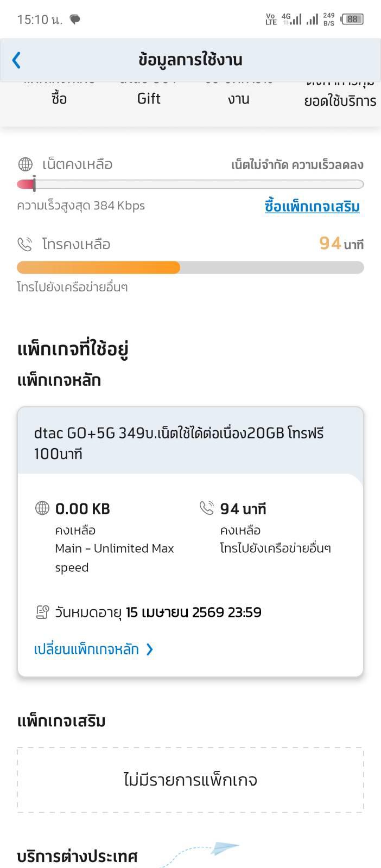Open the ซื้อแพ็กเกจเสริม link

coord(312,206)
